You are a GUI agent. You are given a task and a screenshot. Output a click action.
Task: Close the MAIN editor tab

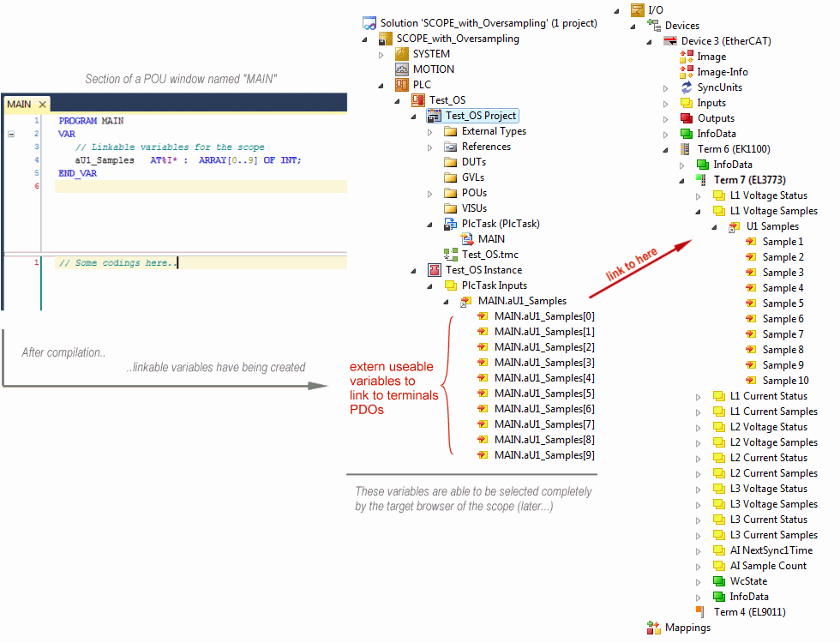42,105
